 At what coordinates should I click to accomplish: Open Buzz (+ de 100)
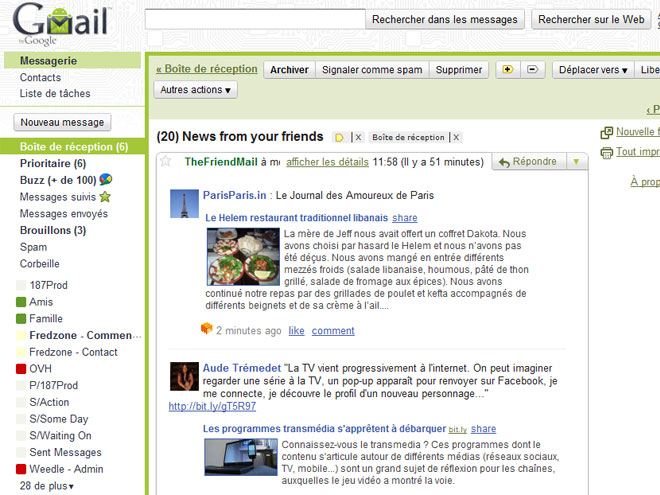pyautogui.click(x=58, y=180)
